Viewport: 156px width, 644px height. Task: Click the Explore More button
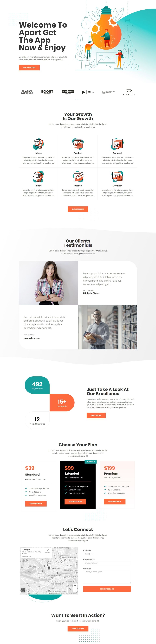pyautogui.click(x=78, y=209)
